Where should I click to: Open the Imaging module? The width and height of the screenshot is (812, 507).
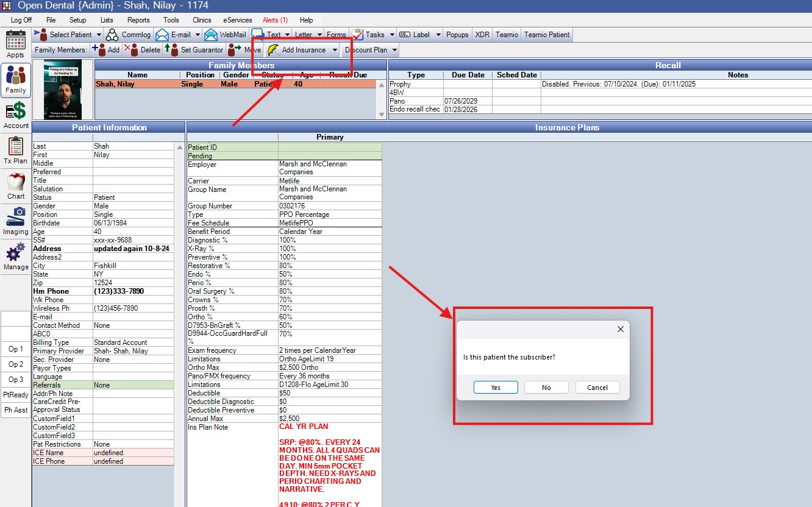click(15, 221)
